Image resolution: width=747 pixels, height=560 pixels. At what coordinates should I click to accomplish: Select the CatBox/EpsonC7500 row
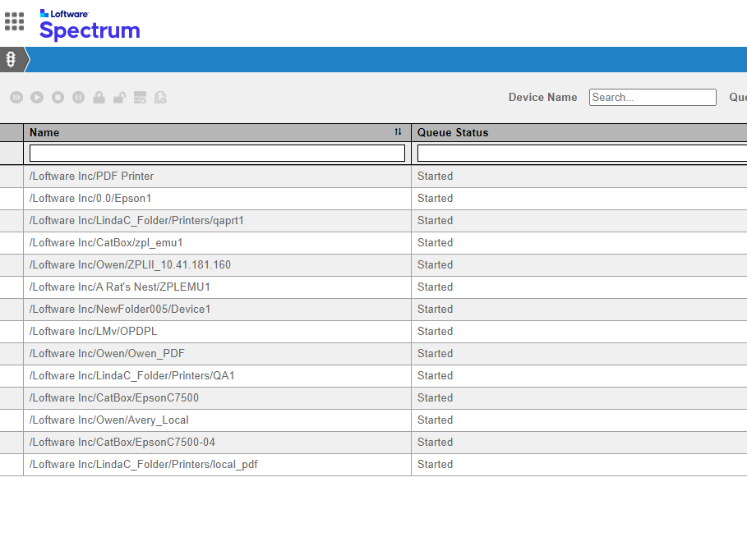373,397
